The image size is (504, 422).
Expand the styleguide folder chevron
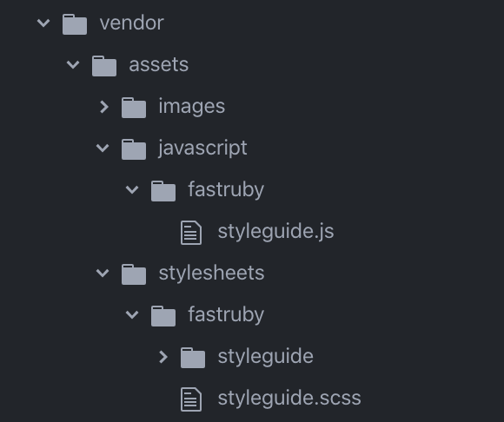(x=163, y=357)
